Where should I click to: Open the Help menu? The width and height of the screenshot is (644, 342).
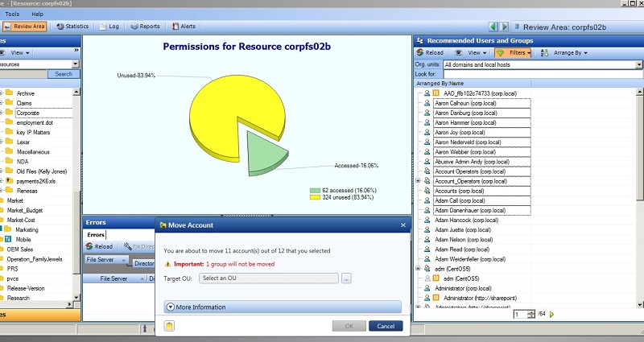[37, 14]
